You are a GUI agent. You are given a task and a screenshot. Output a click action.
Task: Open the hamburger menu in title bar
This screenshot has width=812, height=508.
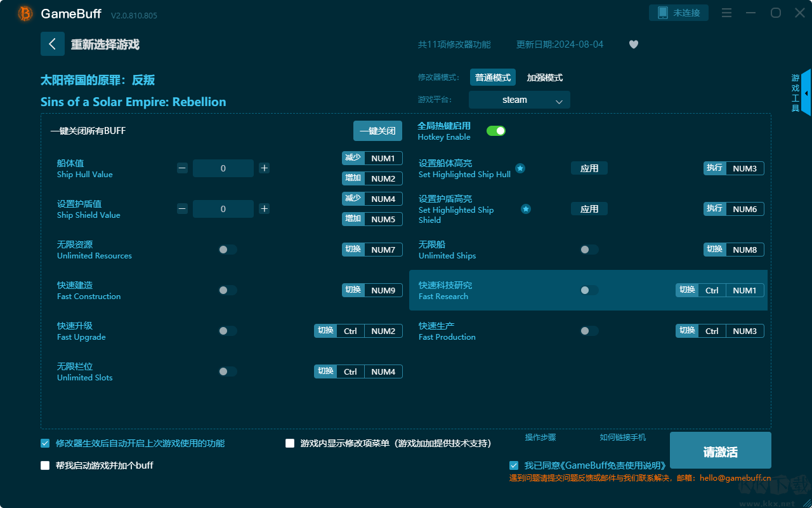point(727,13)
